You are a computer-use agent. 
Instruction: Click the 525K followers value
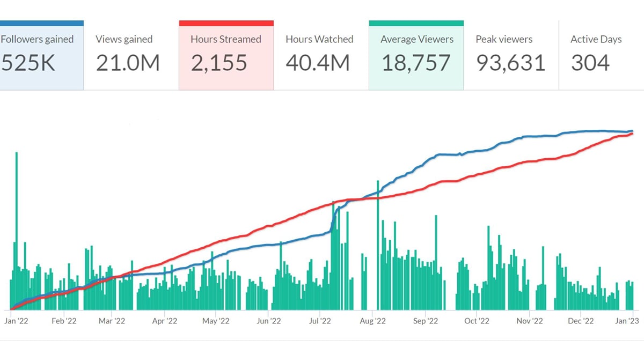28,63
